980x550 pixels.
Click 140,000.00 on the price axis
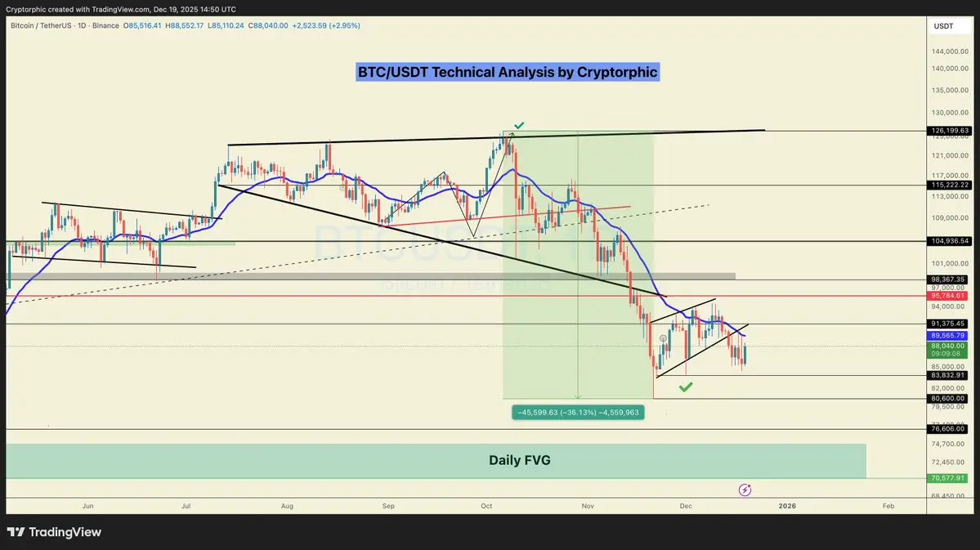(x=950, y=69)
